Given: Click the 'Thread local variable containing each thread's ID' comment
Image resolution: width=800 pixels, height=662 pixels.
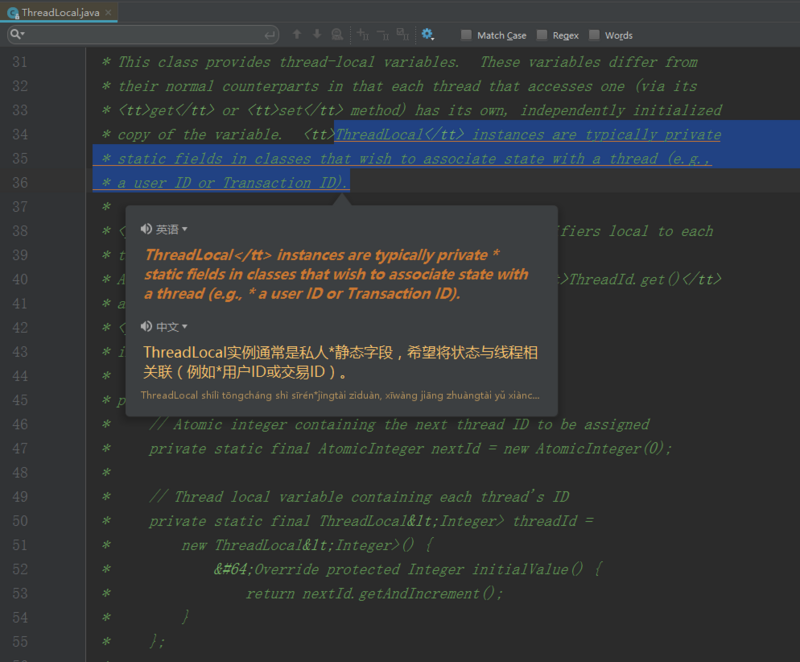Looking at the screenshot, I should pyautogui.click(x=372, y=497).
